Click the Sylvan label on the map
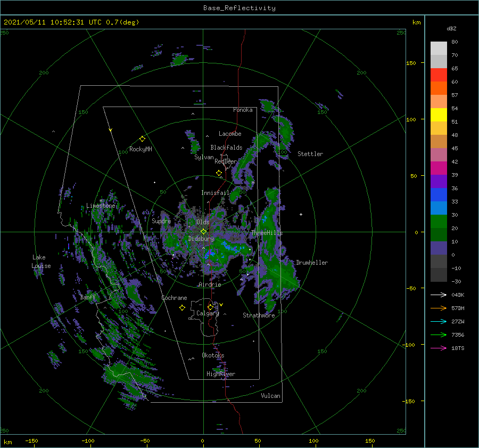This screenshot has height=448, width=479. click(204, 157)
